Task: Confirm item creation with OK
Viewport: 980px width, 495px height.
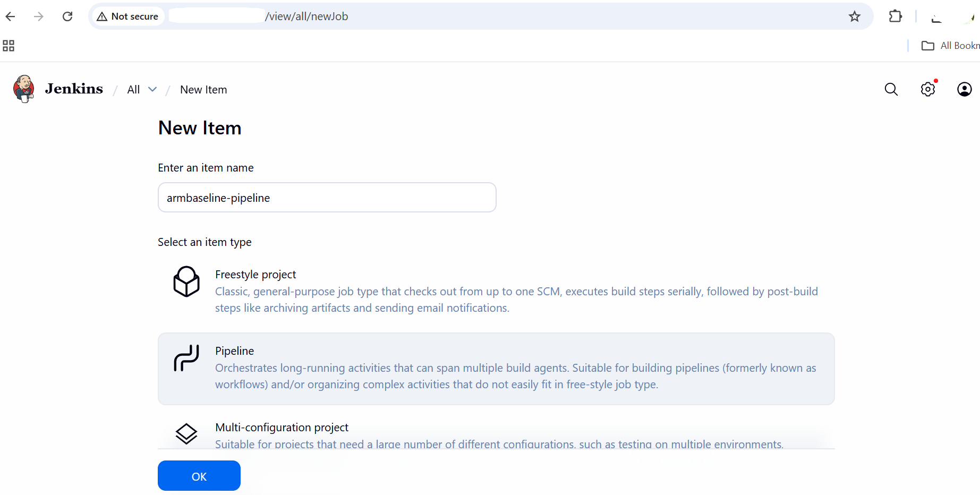Action: tap(199, 475)
